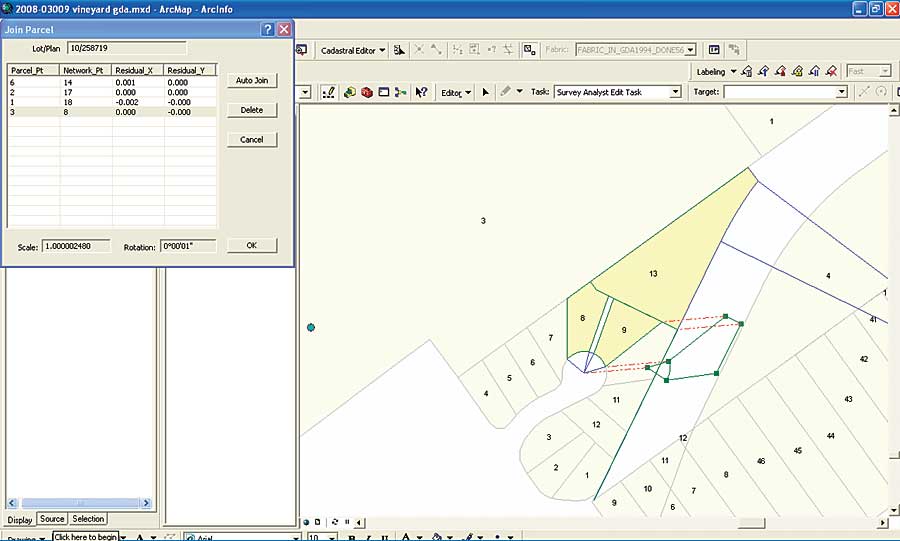Click Cancel in the Join Parcel dialog
900x541 pixels.
click(252, 139)
